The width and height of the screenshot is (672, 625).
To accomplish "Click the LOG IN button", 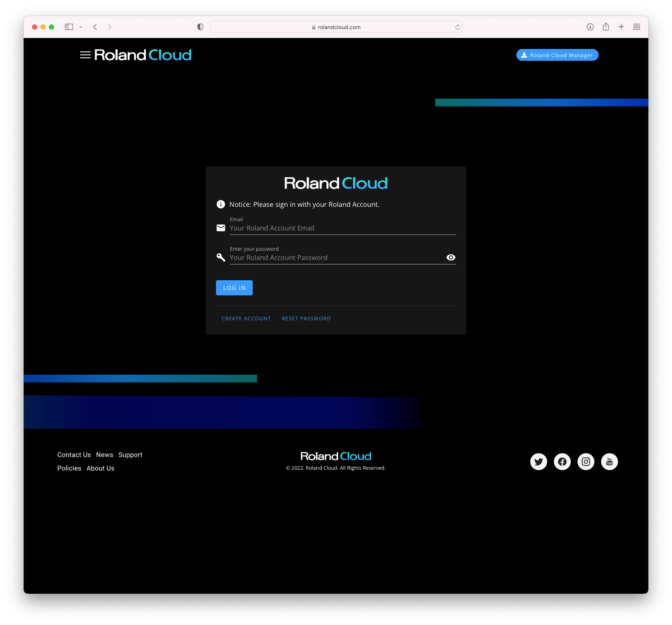I will [234, 288].
